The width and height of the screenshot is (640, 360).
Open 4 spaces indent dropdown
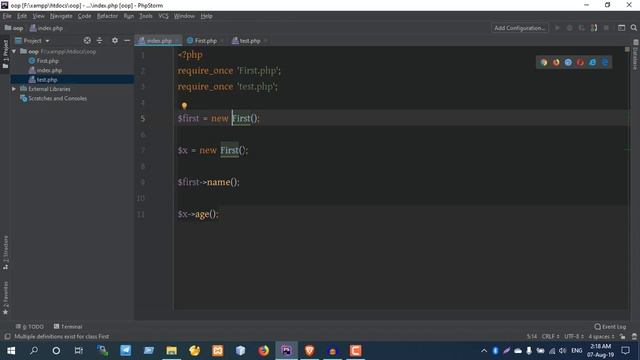tap(601, 337)
